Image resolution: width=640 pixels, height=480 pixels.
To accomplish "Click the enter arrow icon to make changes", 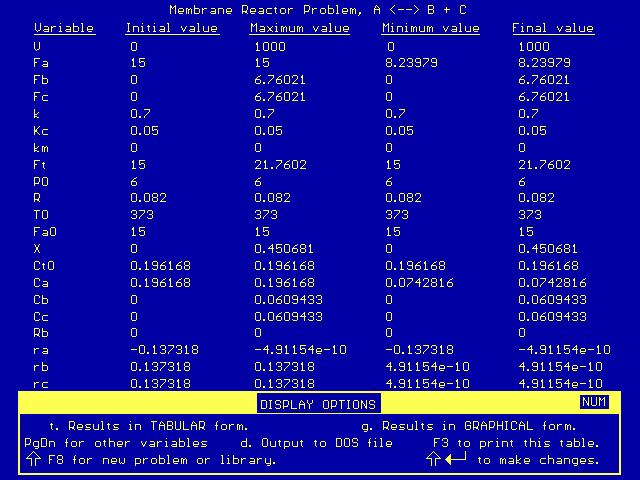I will pos(447,460).
